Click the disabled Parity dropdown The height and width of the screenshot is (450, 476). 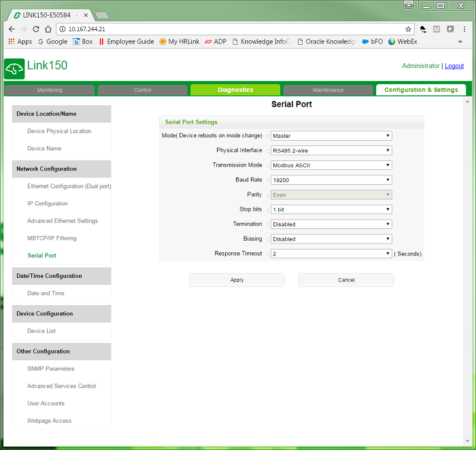click(331, 195)
